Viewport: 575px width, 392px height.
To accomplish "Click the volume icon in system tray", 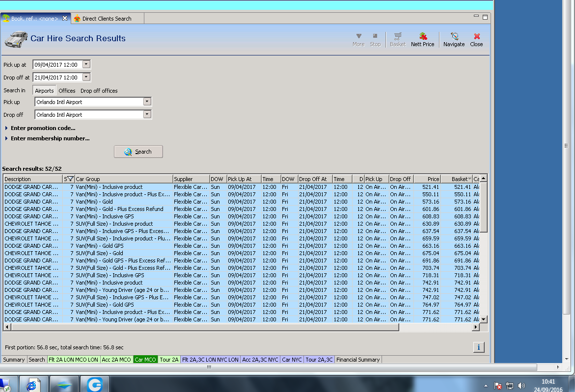I will 521,386.
